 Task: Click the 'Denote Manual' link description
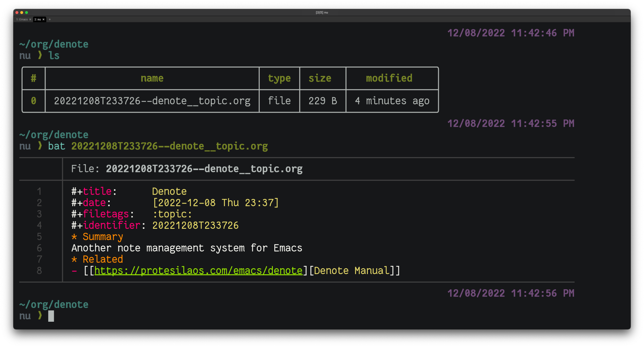click(x=351, y=271)
